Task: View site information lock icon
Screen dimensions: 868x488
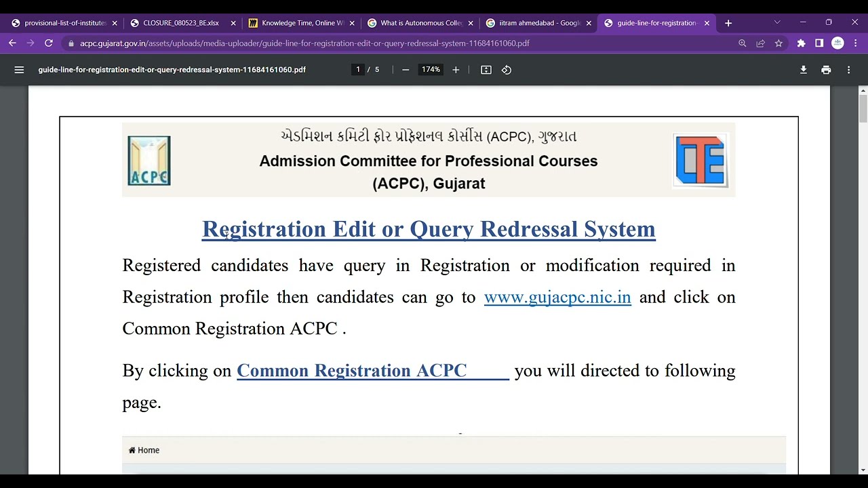Action: click(71, 43)
